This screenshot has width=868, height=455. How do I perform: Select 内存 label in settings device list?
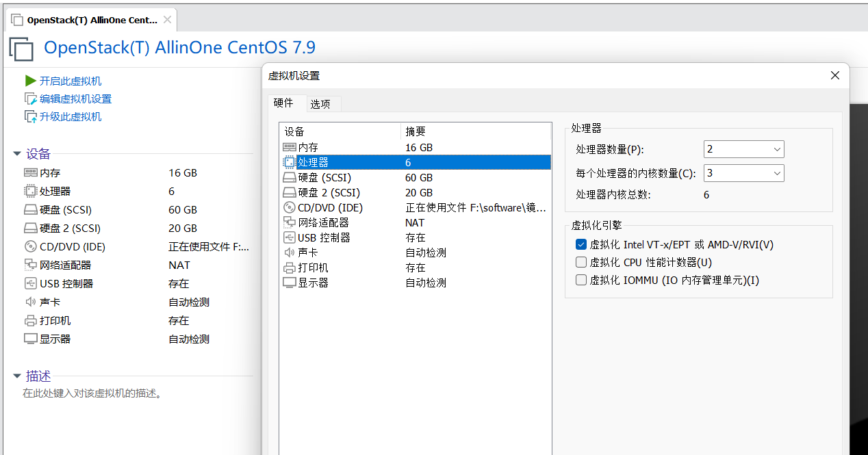click(x=308, y=148)
